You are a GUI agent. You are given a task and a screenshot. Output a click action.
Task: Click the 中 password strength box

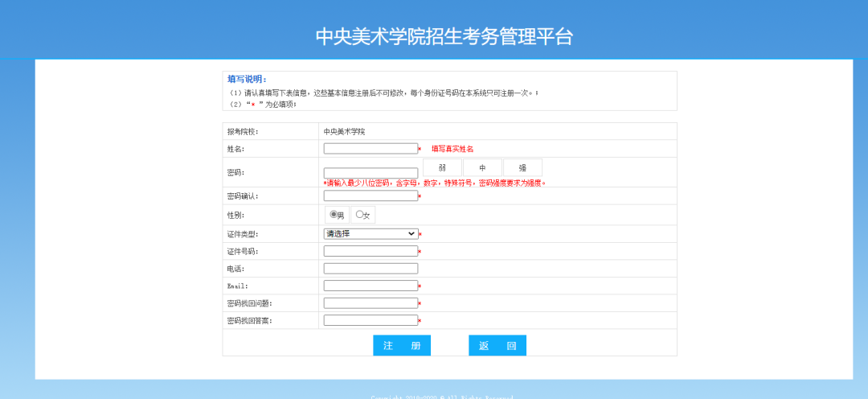[x=482, y=167]
